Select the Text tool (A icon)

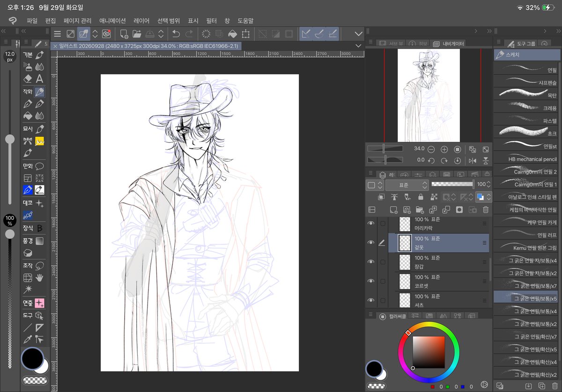(x=40, y=79)
